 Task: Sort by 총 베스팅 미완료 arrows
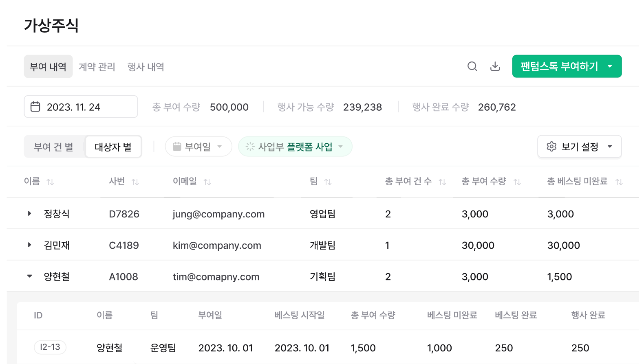pyautogui.click(x=619, y=182)
